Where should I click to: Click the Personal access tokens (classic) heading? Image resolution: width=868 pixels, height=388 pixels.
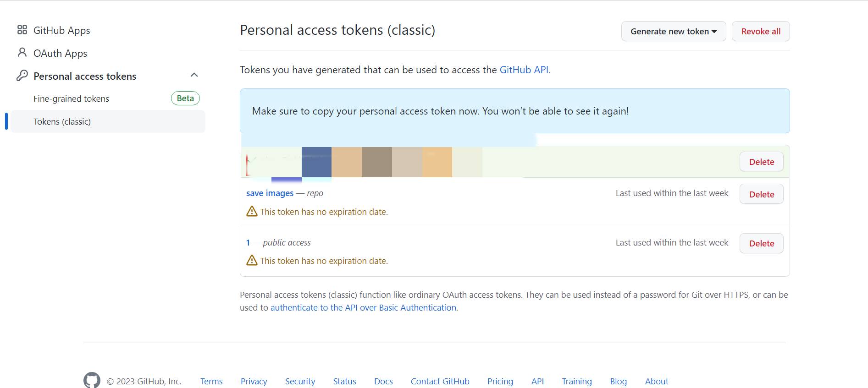(337, 30)
